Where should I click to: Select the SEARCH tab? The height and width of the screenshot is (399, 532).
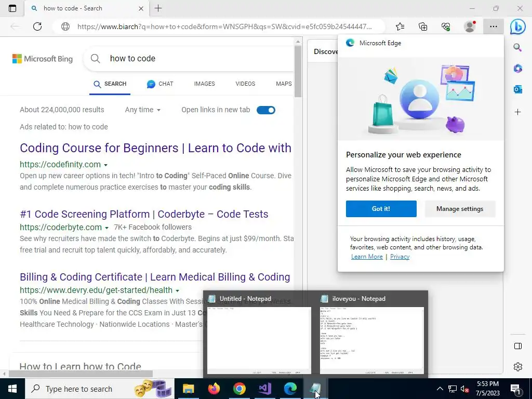click(110, 84)
